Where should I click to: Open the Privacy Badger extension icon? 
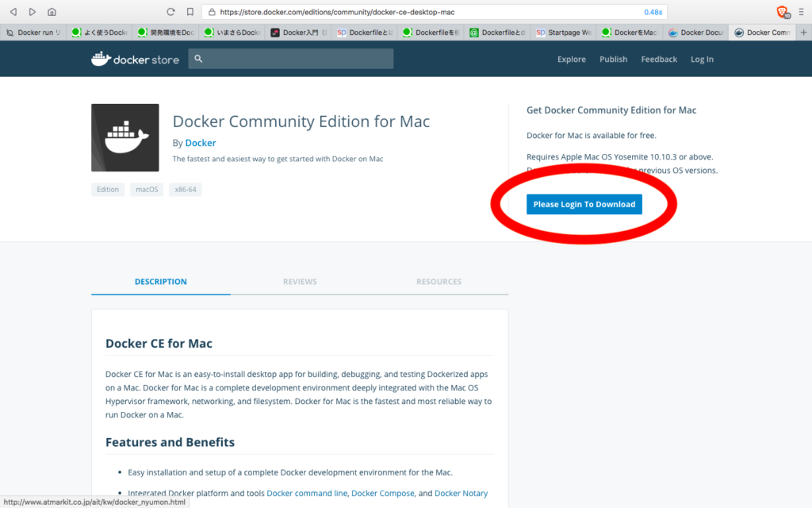point(781,11)
